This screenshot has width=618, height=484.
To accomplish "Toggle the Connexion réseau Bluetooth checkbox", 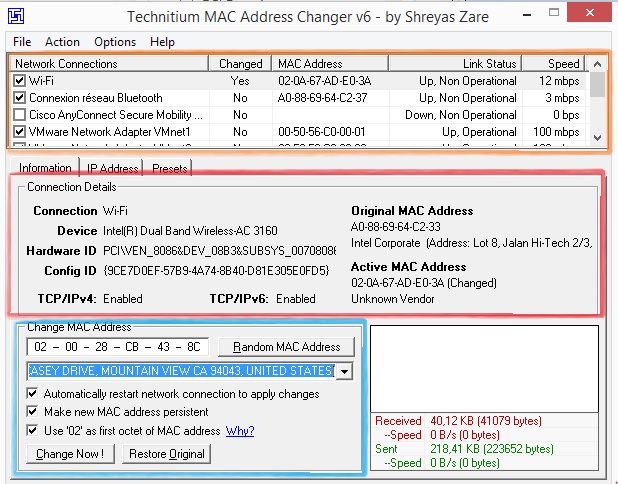I will click(x=19, y=98).
